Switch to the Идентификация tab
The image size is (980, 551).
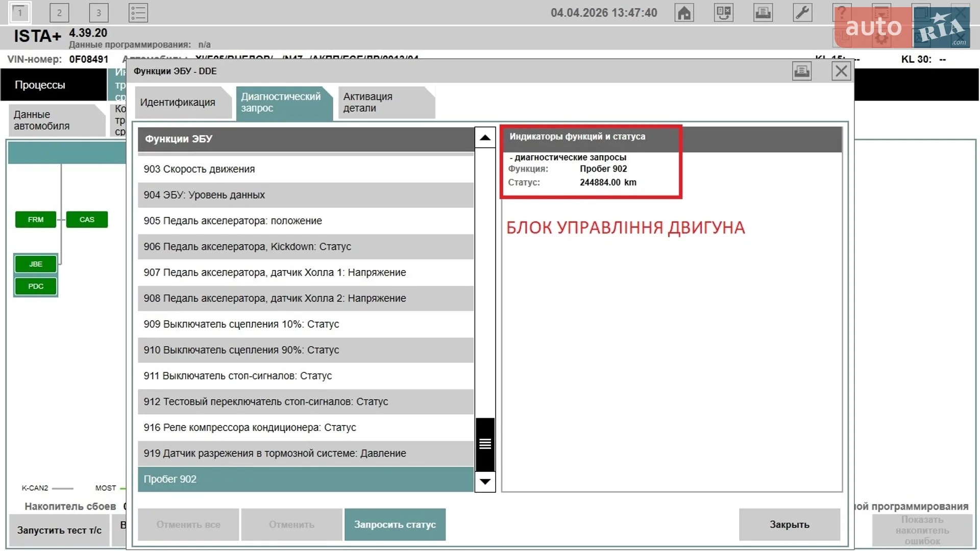point(178,103)
